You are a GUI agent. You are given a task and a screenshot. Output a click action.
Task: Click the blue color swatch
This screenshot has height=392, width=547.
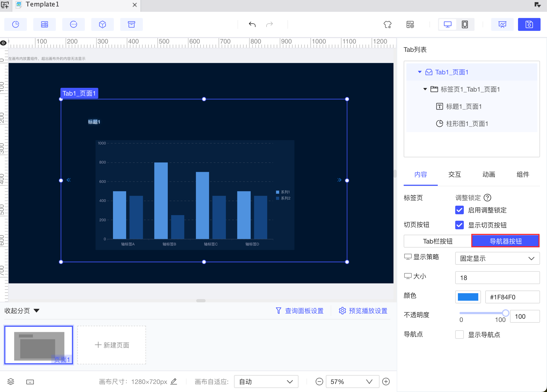(x=468, y=297)
